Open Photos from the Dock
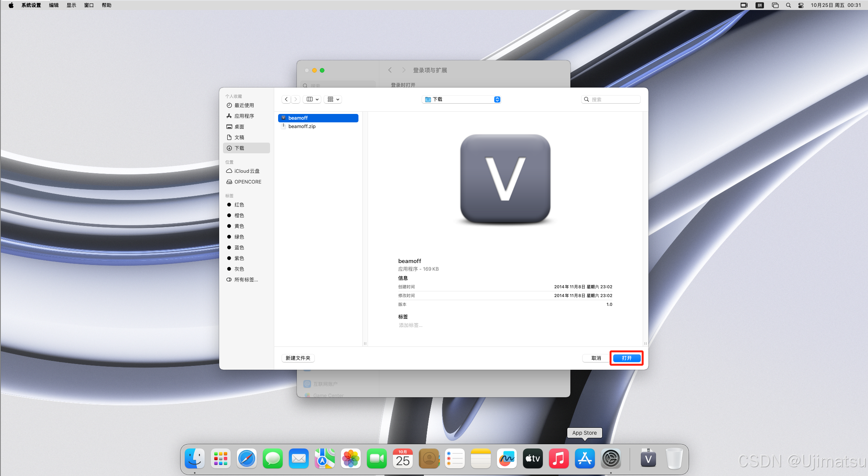868x476 pixels. coord(351,458)
